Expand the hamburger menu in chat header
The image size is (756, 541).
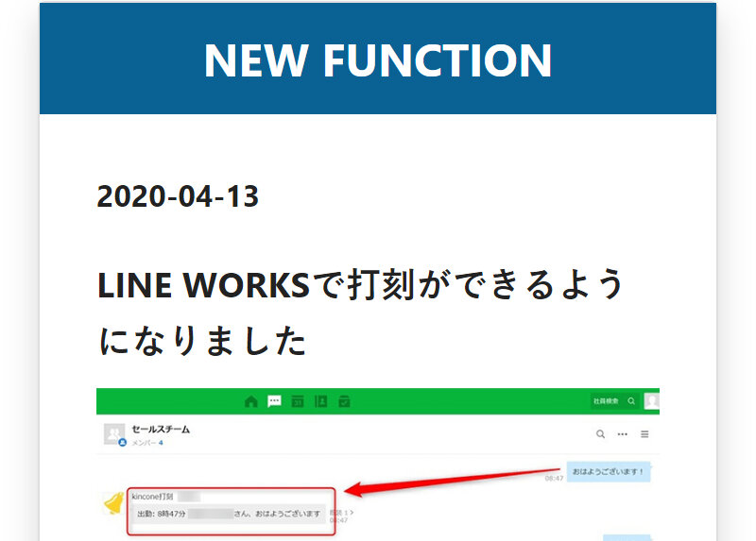pos(645,434)
